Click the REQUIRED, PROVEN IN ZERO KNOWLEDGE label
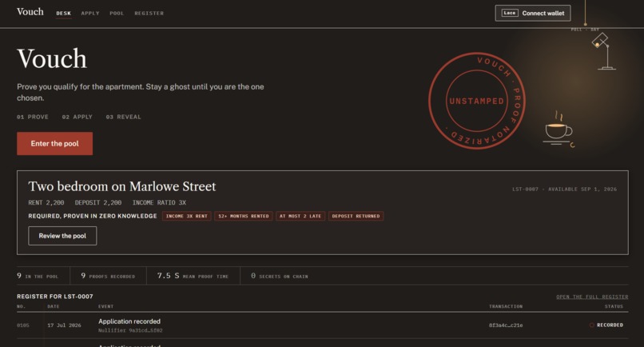This screenshot has height=347, width=644. point(93,216)
